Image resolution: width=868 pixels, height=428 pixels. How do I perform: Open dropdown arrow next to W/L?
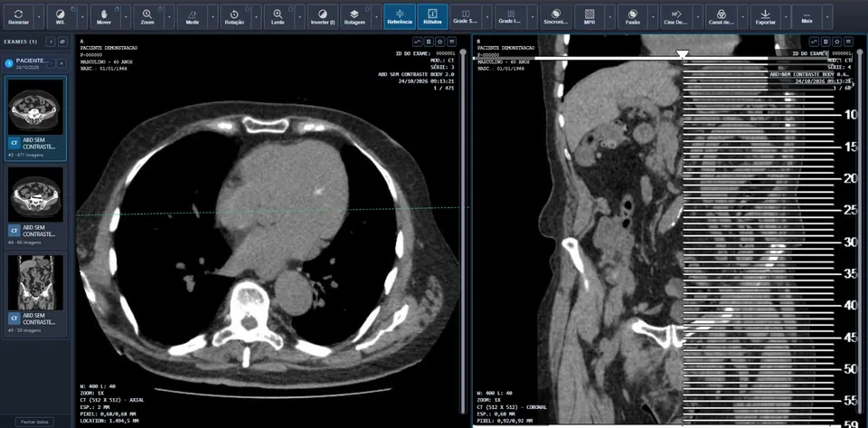[82, 16]
